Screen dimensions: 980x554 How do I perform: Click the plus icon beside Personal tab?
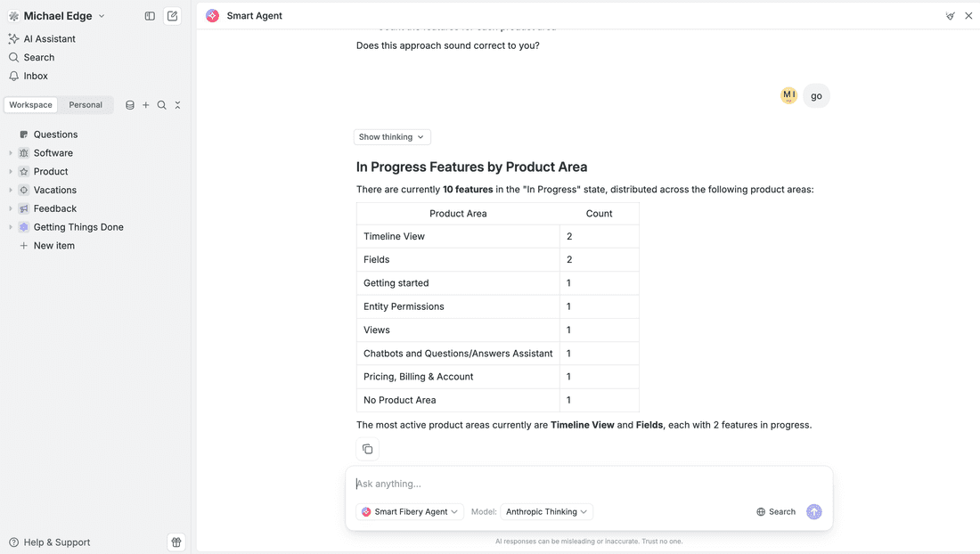coord(146,105)
